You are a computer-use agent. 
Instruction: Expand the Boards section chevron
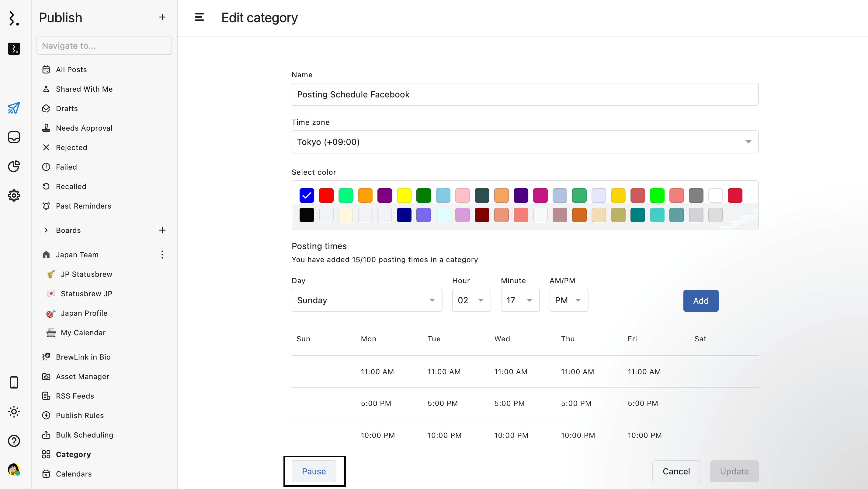click(x=46, y=230)
